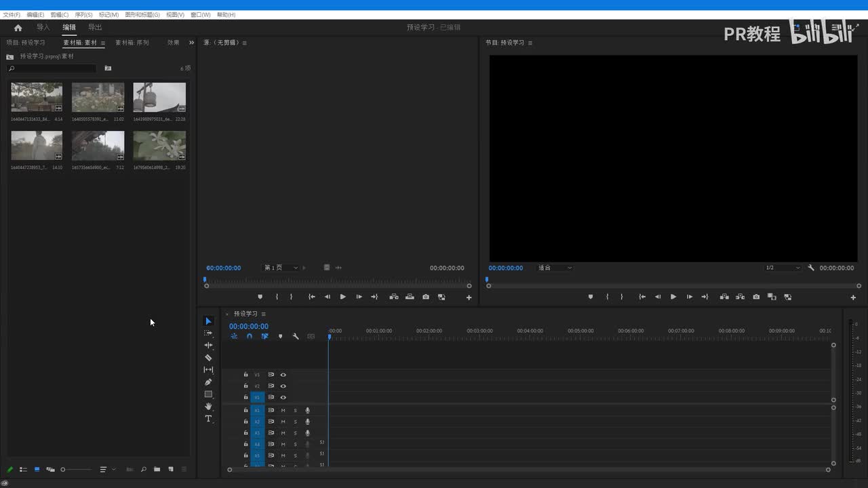Select the Type (T) tool
The height and width of the screenshot is (488, 868).
[x=208, y=419]
